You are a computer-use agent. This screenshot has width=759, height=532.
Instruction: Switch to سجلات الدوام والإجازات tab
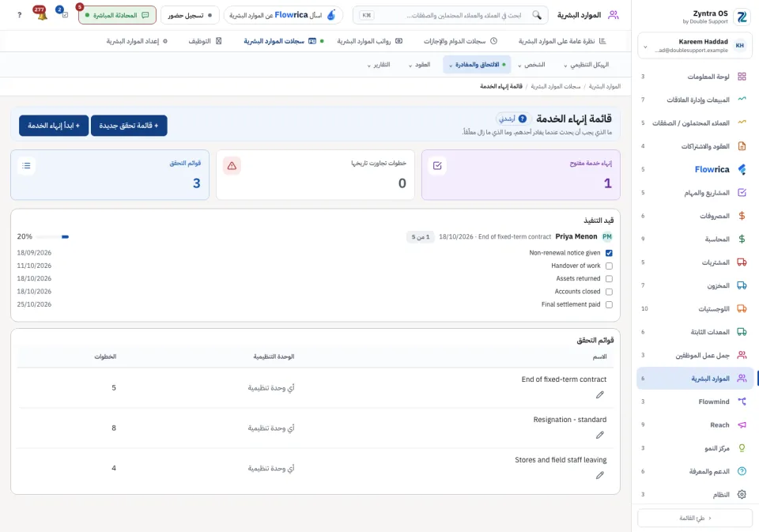pyautogui.click(x=460, y=41)
